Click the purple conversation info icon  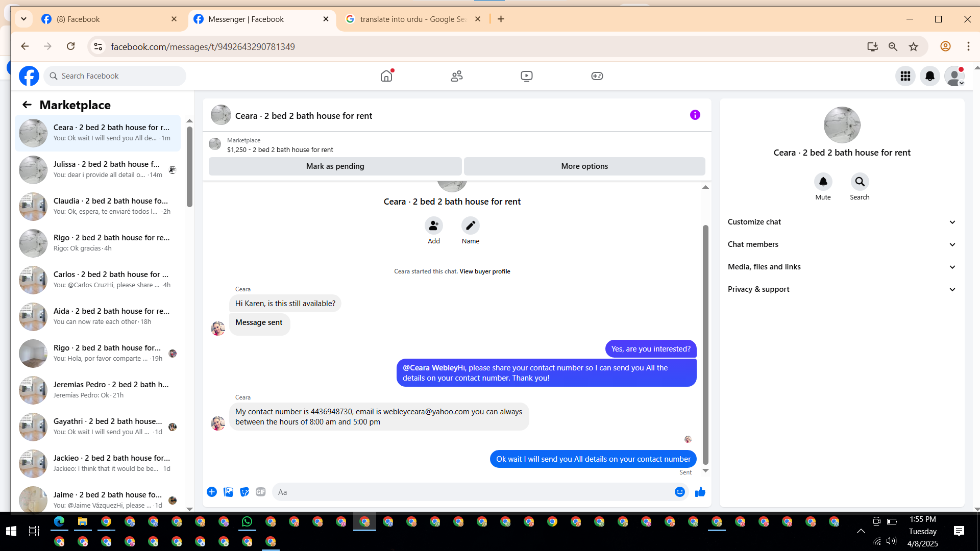coord(695,115)
